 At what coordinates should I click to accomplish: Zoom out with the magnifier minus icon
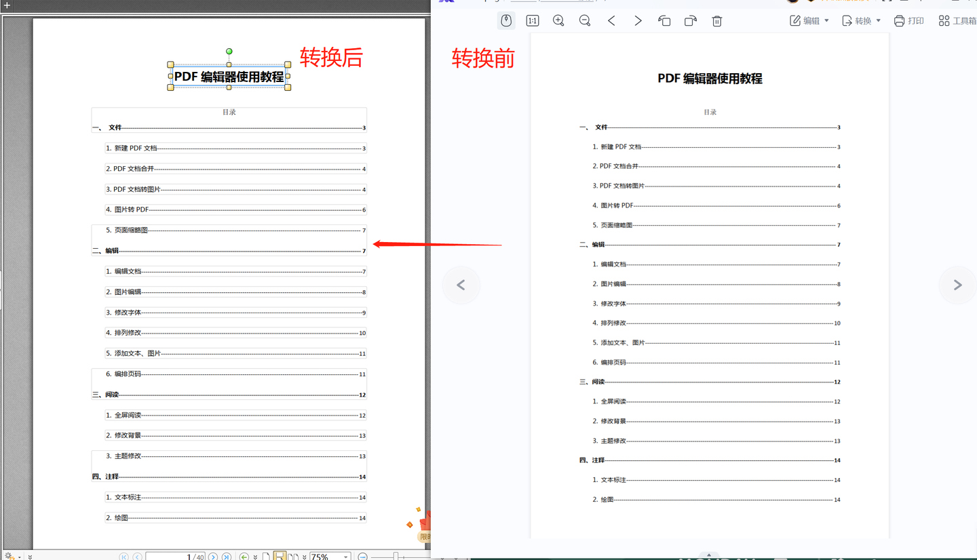coord(585,21)
